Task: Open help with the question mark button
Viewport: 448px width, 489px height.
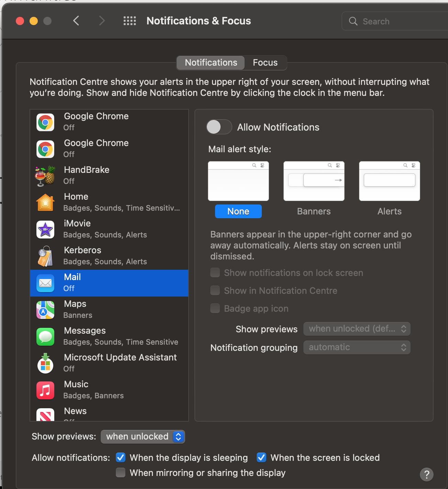Action: (x=427, y=475)
